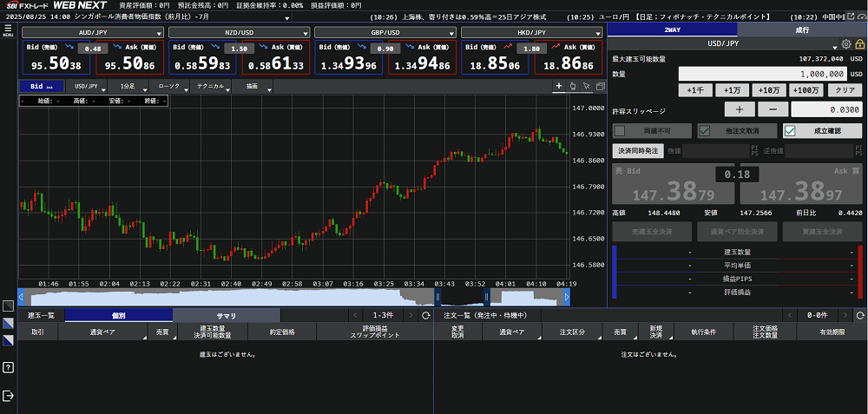Click the logout icon in left sidebar
868x414 pixels.
(x=8, y=396)
